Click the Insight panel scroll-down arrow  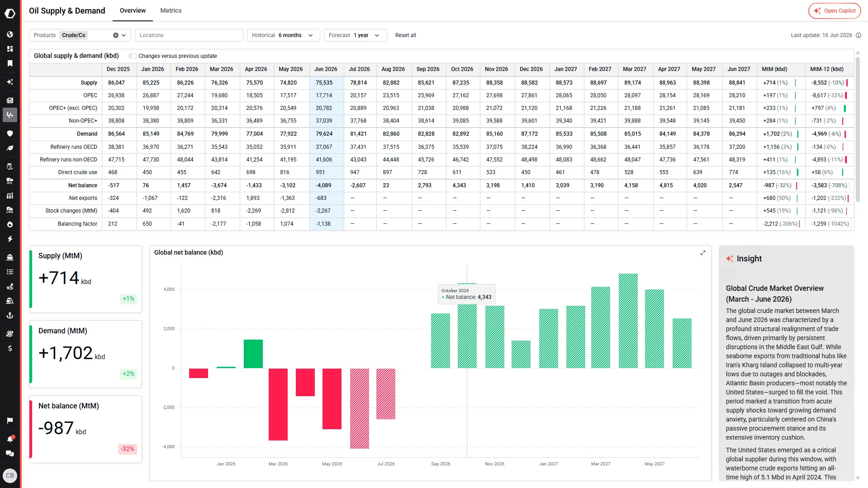point(858,478)
